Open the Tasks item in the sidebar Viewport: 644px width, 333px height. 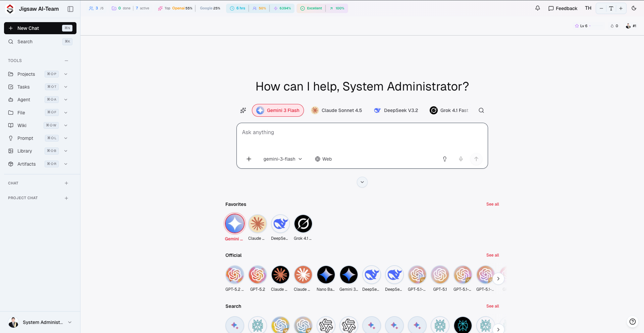coord(23,87)
